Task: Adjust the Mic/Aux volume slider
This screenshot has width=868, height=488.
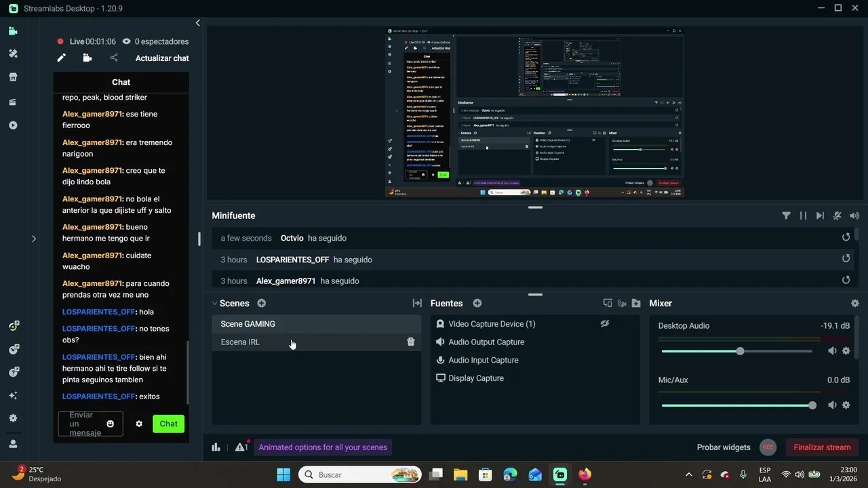Action: click(736, 405)
